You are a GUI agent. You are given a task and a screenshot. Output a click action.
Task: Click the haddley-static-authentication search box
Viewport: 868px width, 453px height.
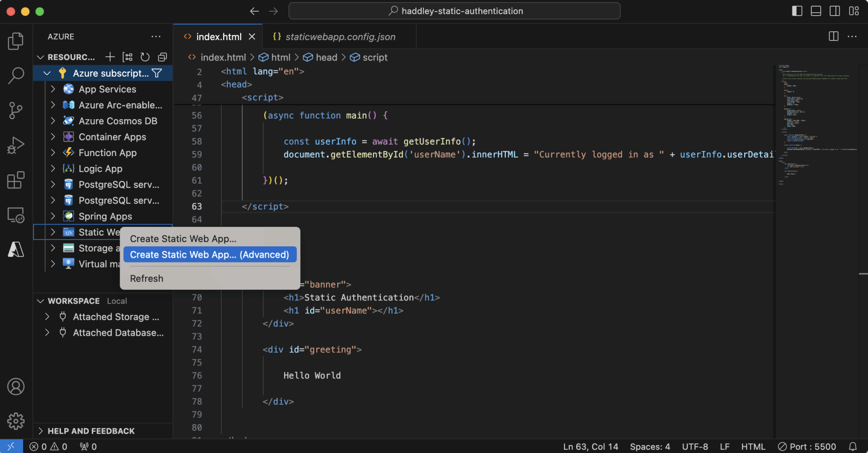pyautogui.click(x=454, y=11)
